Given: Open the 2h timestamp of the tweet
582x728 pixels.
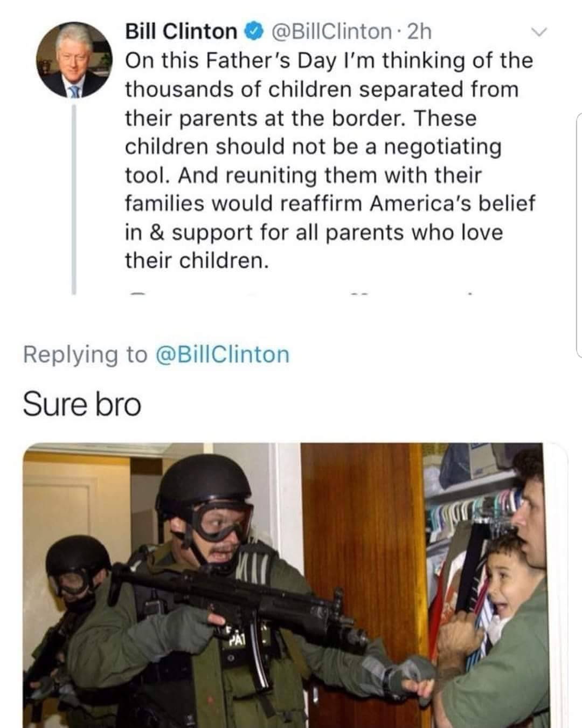Looking at the screenshot, I should (419, 32).
